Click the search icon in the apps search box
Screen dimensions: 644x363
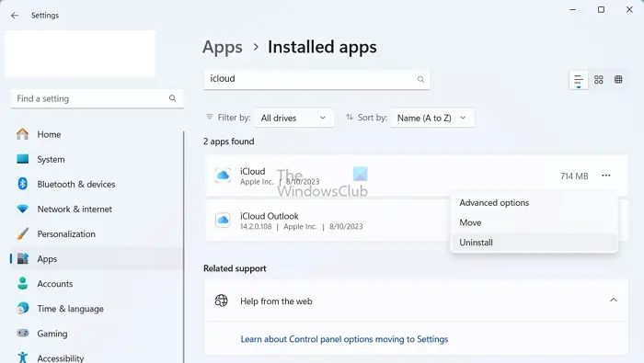tap(420, 80)
